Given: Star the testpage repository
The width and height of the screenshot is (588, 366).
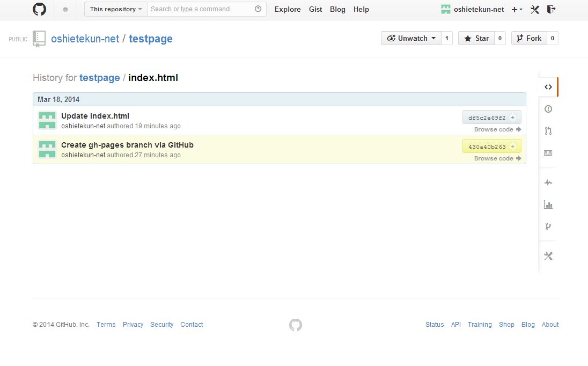Looking at the screenshot, I should click(x=476, y=38).
